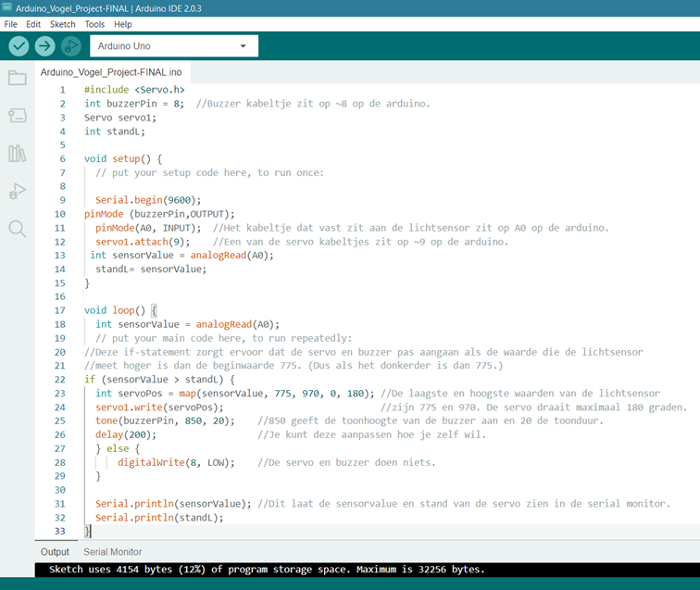Place cursor at closing brace on line 33
The width and height of the screenshot is (700, 590).
coord(87,531)
